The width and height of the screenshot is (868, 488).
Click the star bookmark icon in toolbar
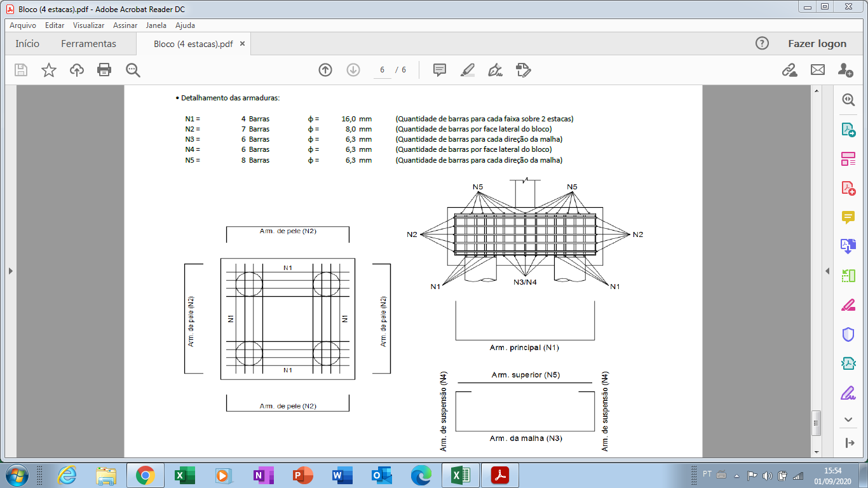(x=49, y=70)
